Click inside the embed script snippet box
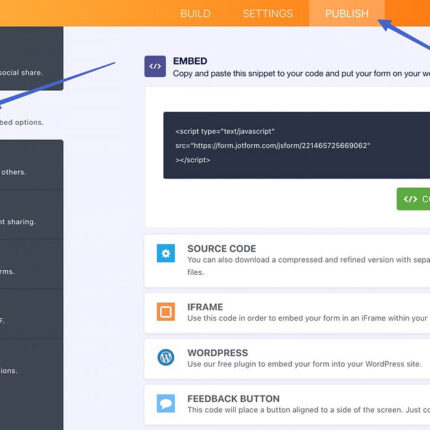The height and width of the screenshot is (430, 430). (297, 145)
